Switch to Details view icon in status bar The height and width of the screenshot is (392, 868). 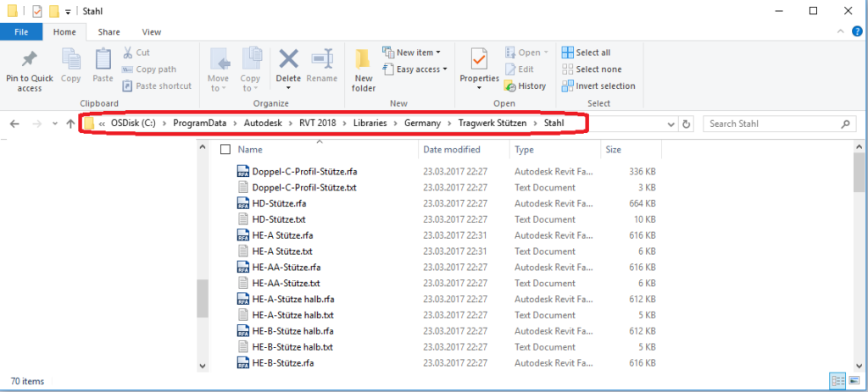click(x=837, y=381)
